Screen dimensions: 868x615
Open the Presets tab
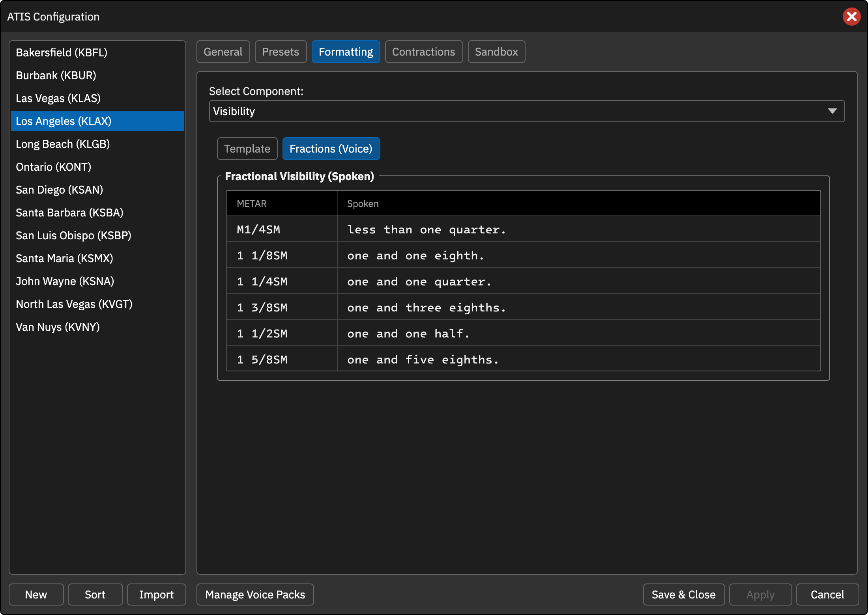pyautogui.click(x=281, y=52)
